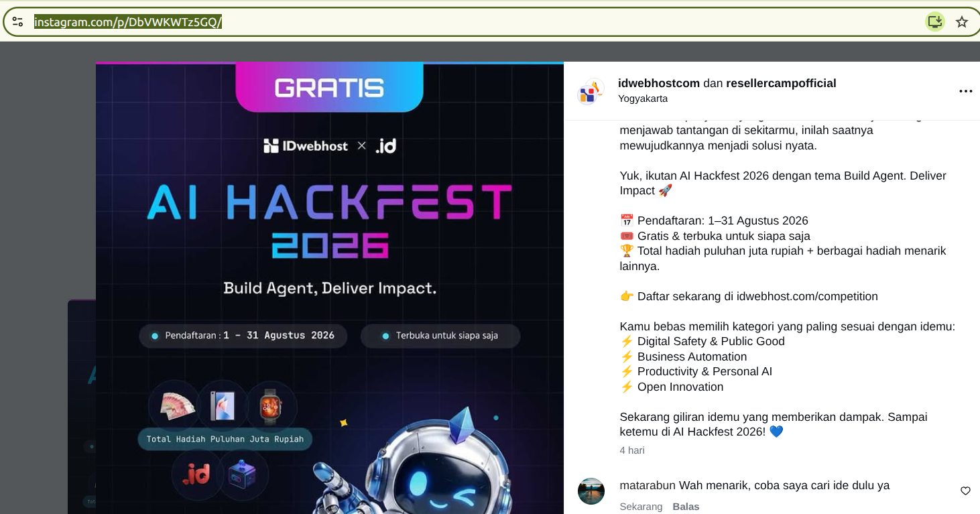The width and height of the screenshot is (980, 514).
Task: Click the "Business Automation" category line
Action: point(683,357)
